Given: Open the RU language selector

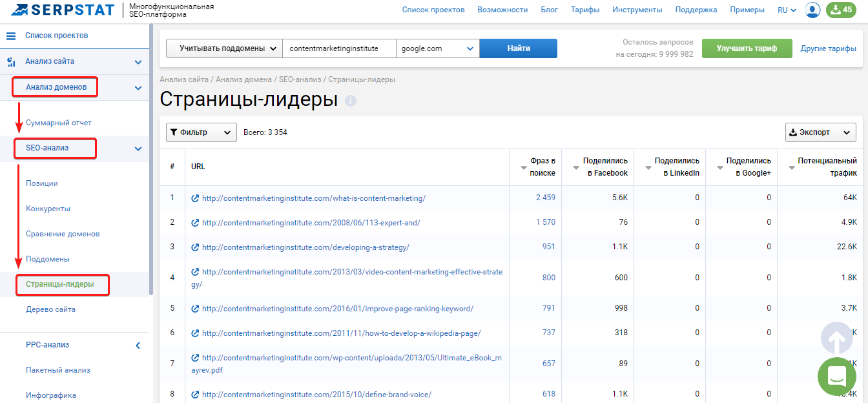Looking at the screenshot, I should click(787, 10).
